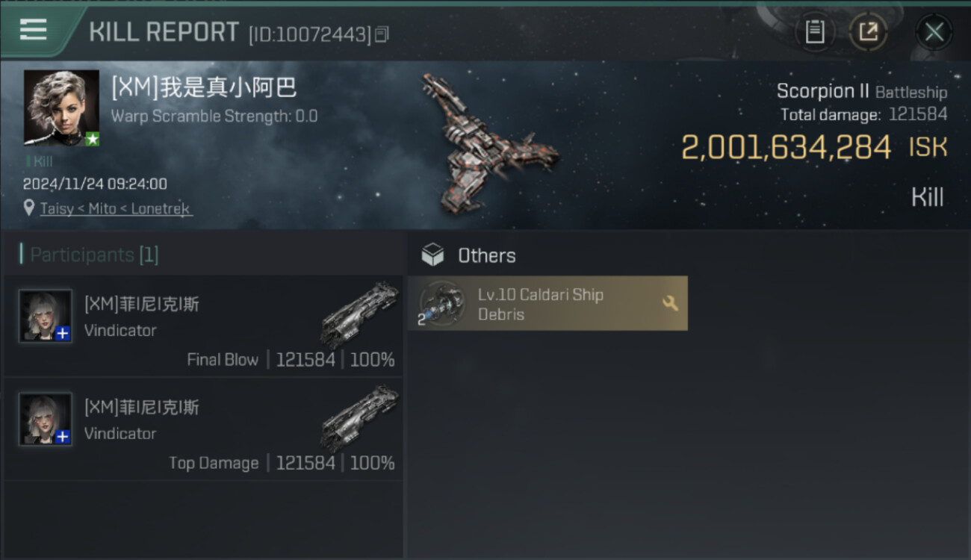The width and height of the screenshot is (971, 560).
Task: Open the hamburger menu icon
Action: pos(33,30)
